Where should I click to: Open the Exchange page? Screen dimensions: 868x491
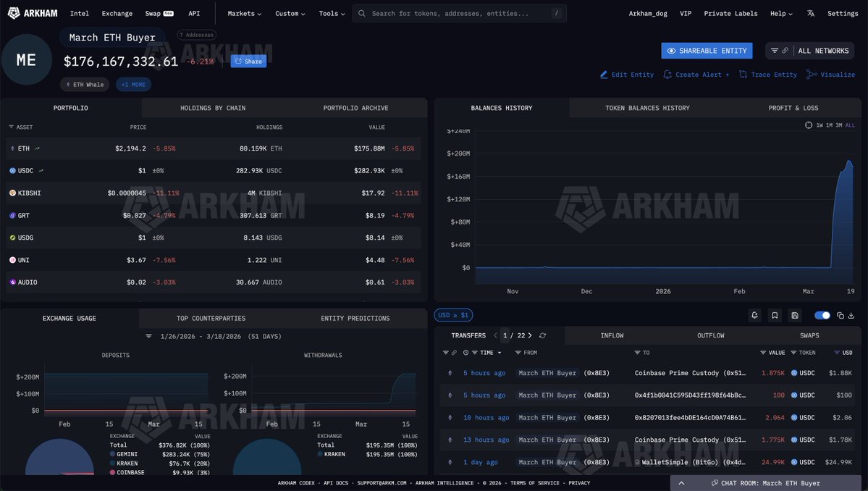[117, 13]
